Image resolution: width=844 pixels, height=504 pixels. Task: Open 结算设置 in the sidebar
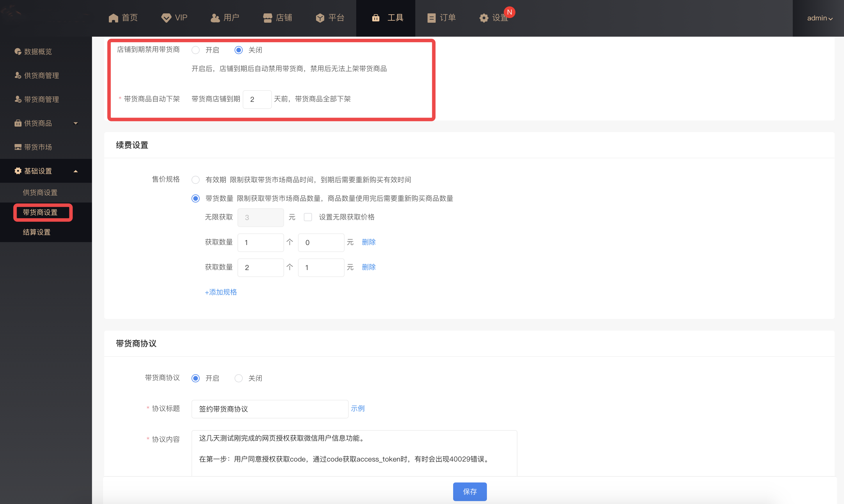(37, 232)
